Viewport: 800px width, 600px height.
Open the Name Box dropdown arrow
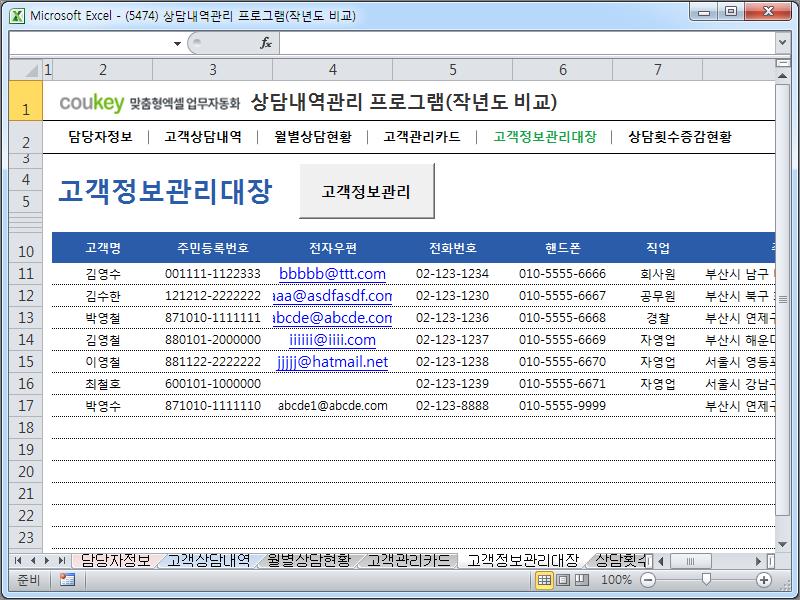[x=177, y=43]
